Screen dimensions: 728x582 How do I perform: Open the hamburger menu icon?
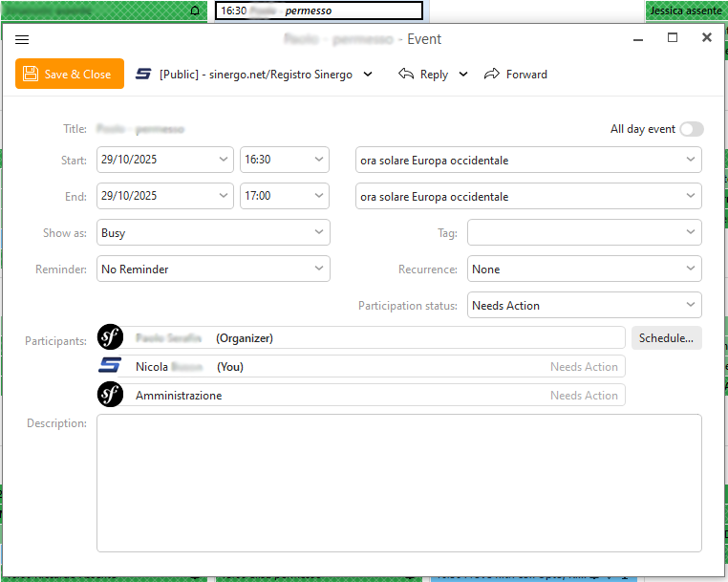pos(23,39)
